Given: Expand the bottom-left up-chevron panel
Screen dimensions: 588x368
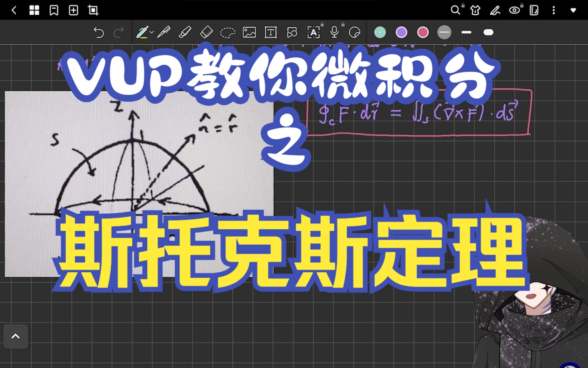Looking at the screenshot, I should [16, 336].
